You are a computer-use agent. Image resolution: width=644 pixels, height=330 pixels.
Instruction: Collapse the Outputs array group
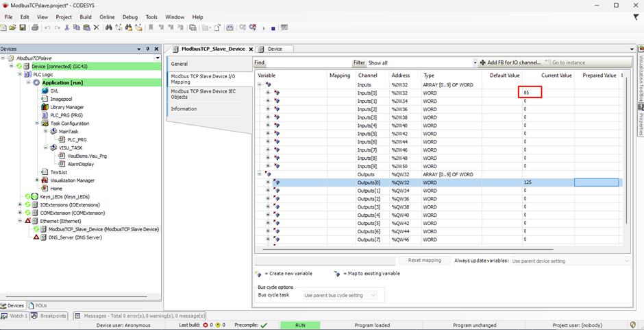click(260, 174)
